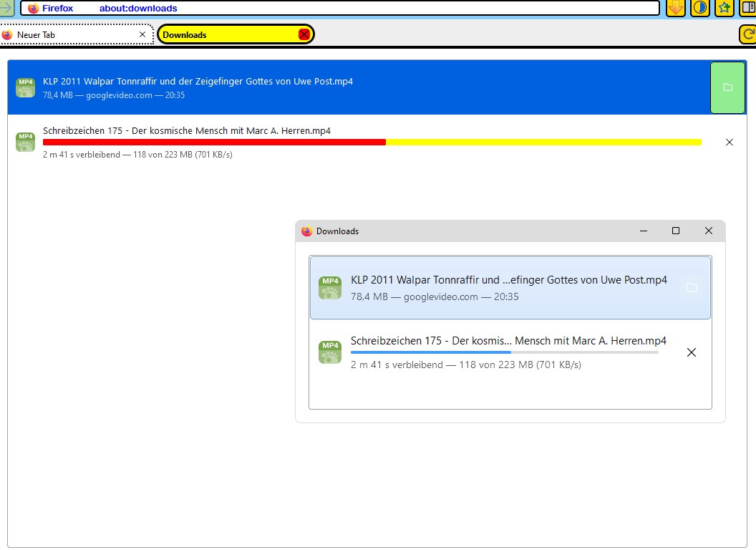Click the MP4 icon of KLP 2011 in main page
Screen dimensions: 756x550
[26, 87]
